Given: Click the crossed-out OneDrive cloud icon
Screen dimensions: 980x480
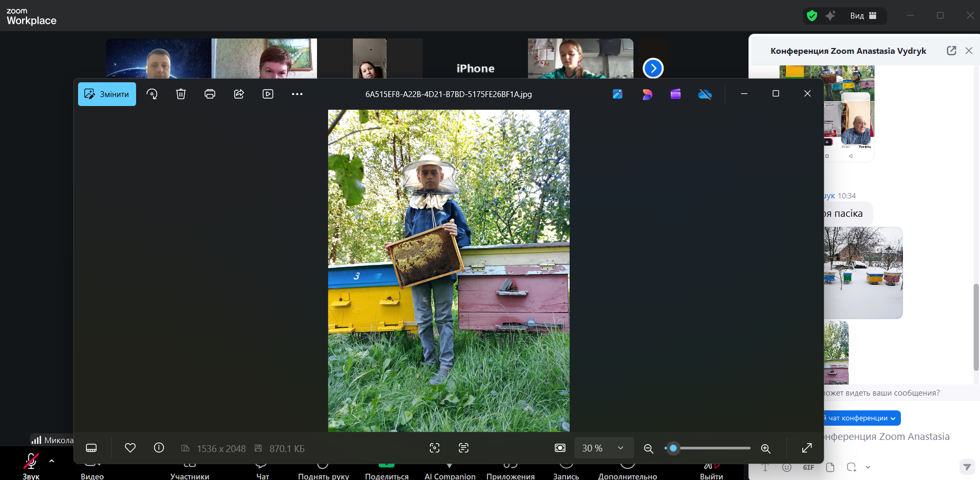Looking at the screenshot, I should click(705, 94).
